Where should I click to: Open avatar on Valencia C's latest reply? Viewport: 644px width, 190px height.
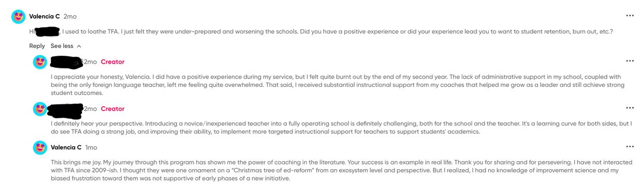(40, 147)
